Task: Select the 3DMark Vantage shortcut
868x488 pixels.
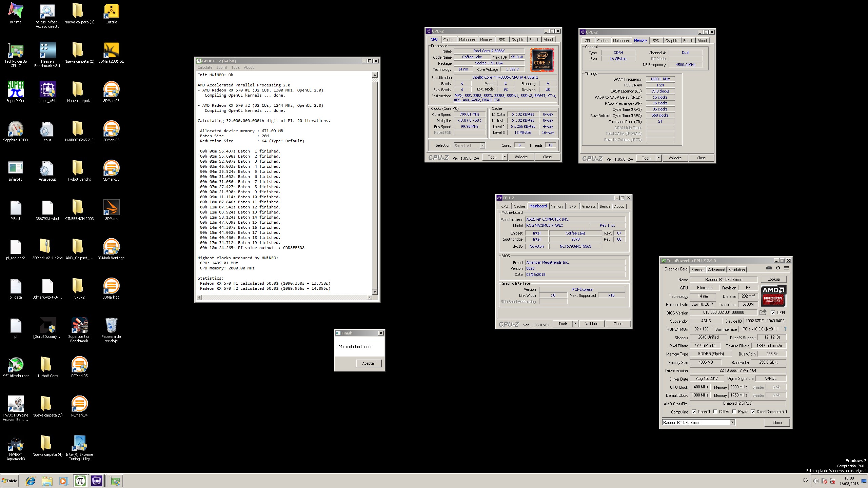Action: tap(111, 249)
